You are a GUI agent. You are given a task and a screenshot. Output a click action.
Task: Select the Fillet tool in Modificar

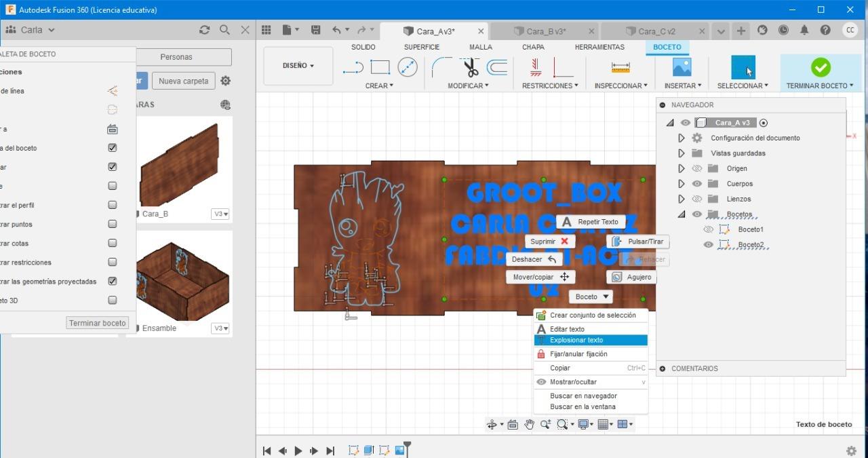click(x=442, y=67)
